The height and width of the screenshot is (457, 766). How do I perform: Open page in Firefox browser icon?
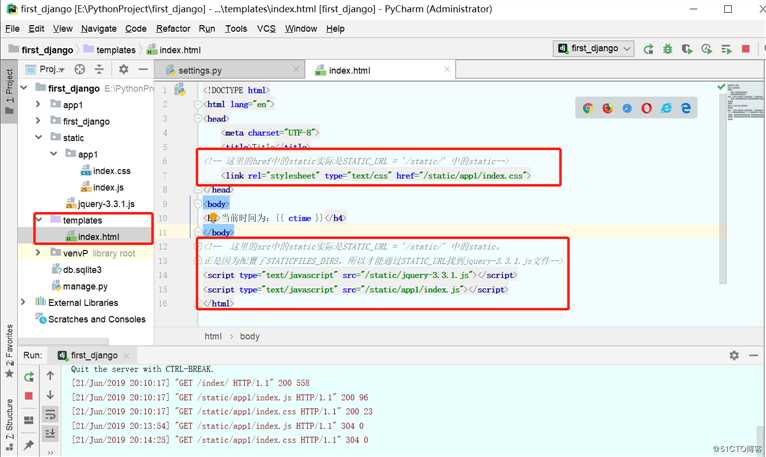tap(607, 108)
